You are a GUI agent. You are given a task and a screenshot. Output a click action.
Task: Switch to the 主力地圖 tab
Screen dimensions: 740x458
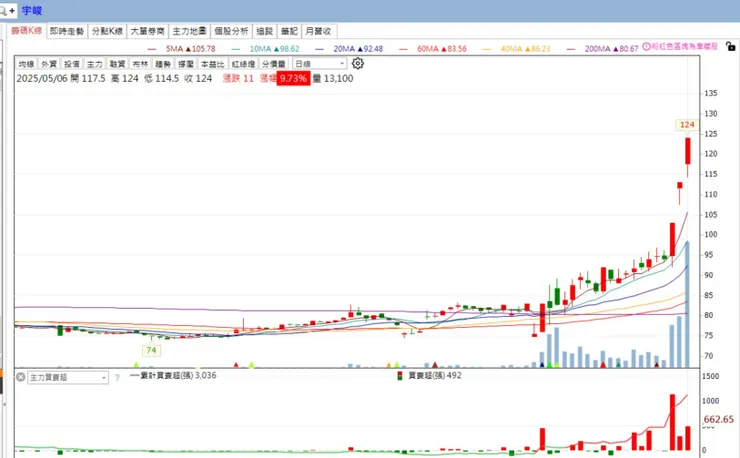pyautogui.click(x=189, y=31)
